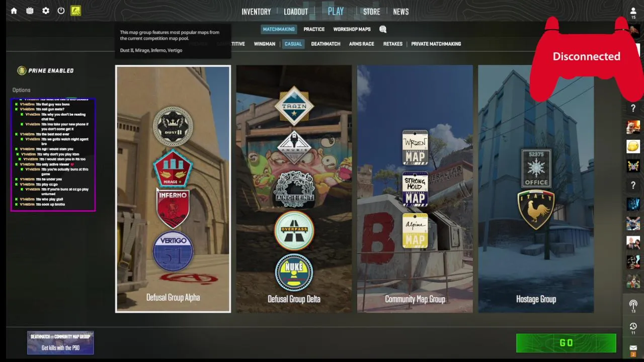Choose Private Matchmaking mode
The width and height of the screenshot is (644, 362).
[436, 44]
